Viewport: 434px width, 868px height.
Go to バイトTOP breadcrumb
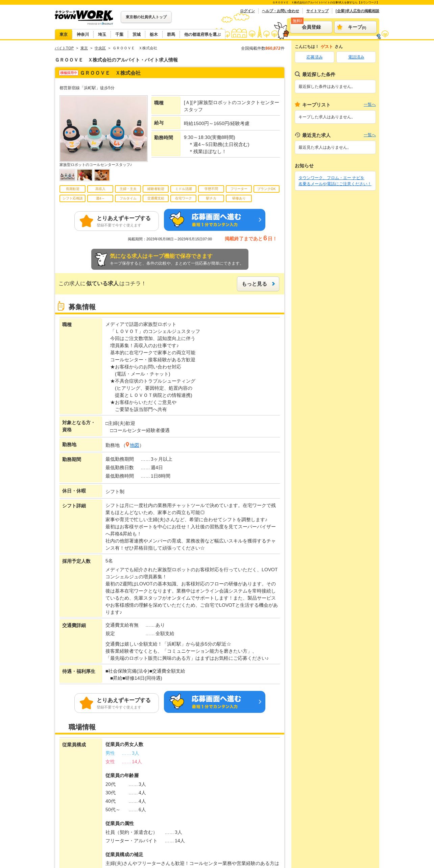click(x=64, y=48)
